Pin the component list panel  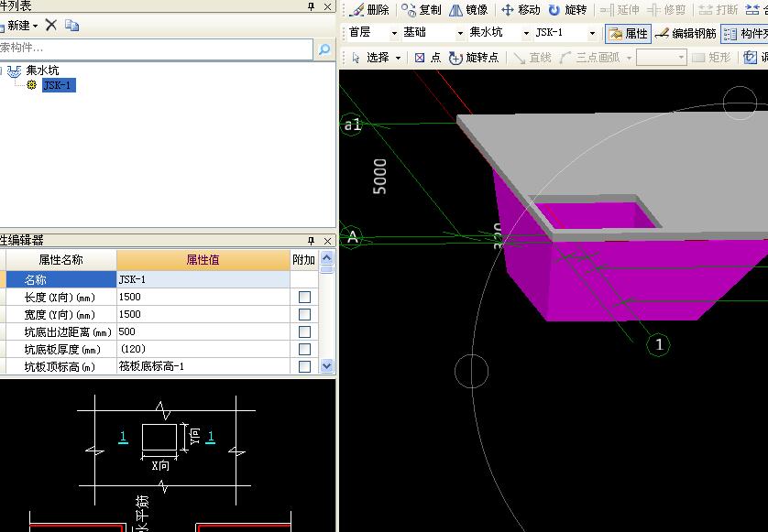click(311, 6)
